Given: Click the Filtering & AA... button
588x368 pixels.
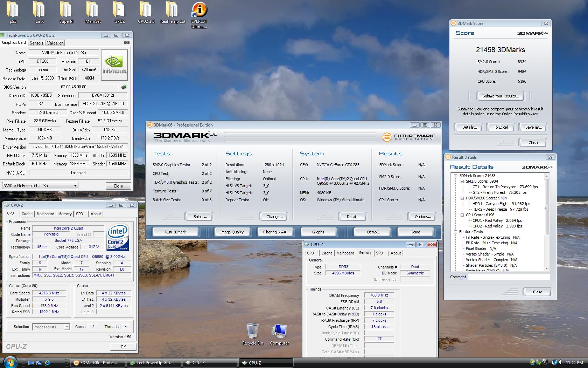Looking at the screenshot, I should [x=276, y=232].
